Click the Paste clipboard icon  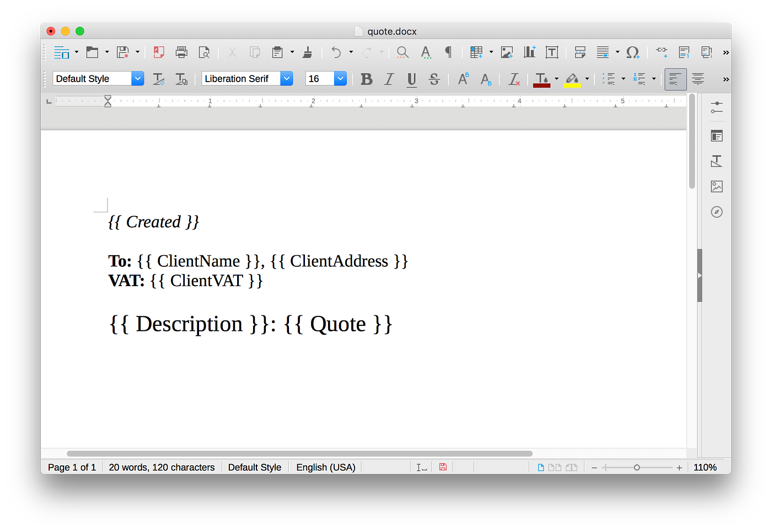click(x=277, y=52)
